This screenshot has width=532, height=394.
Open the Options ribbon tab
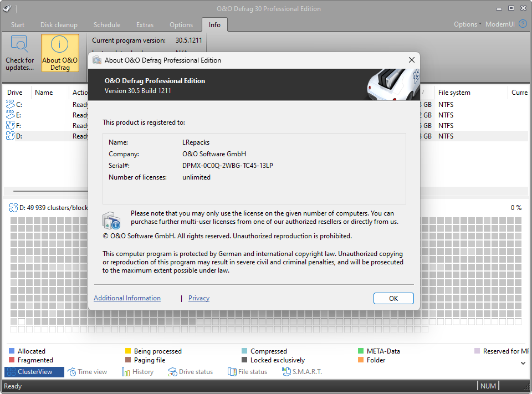click(181, 25)
